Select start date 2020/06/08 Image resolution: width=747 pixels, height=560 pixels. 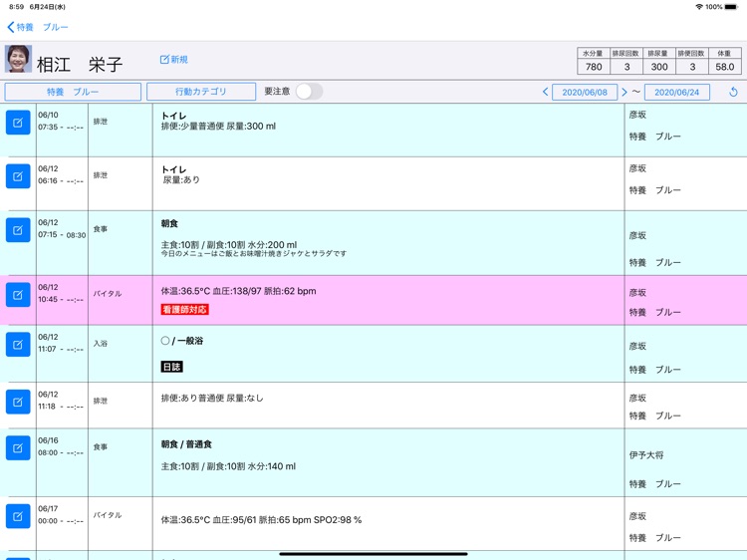coord(585,92)
